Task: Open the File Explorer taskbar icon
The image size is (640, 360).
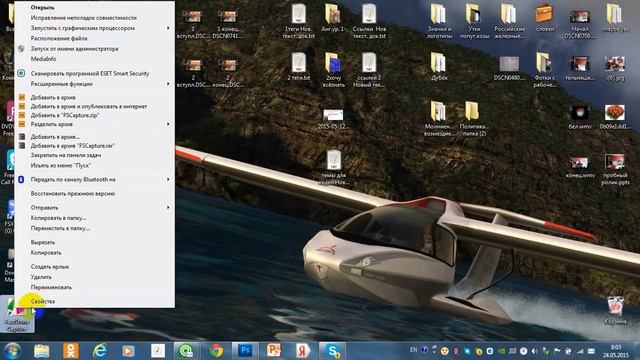Action: coord(42,350)
